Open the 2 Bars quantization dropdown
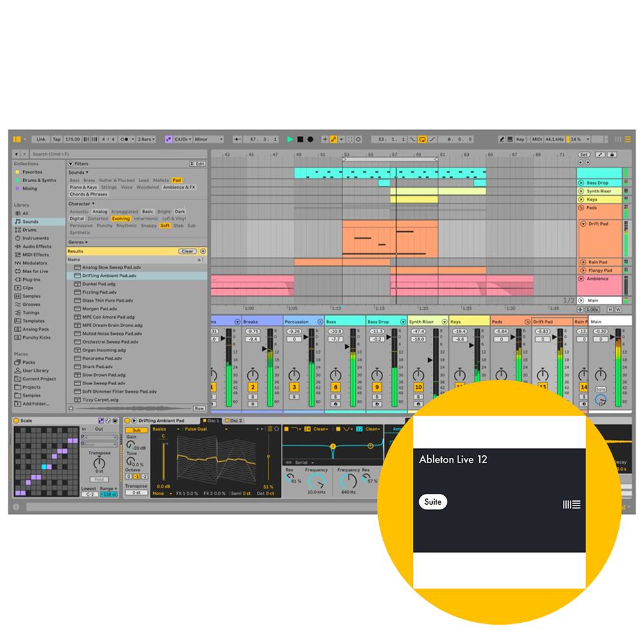Image resolution: width=644 pixels, height=644 pixels. coord(146,139)
